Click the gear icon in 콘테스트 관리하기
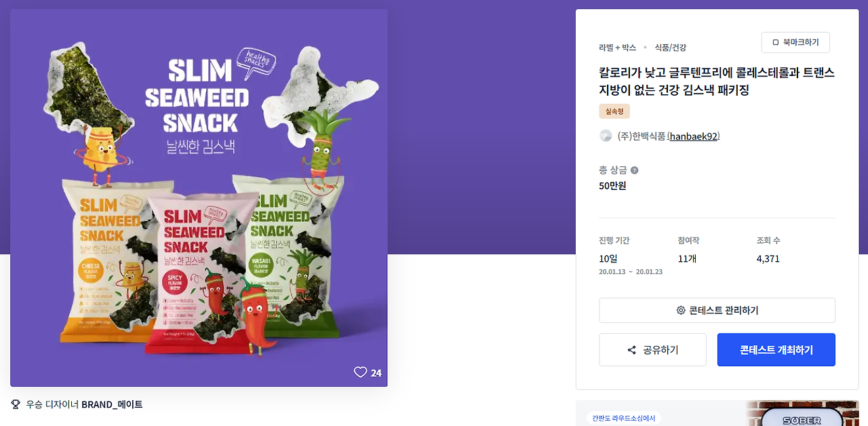The height and width of the screenshot is (426, 868). [x=681, y=310]
